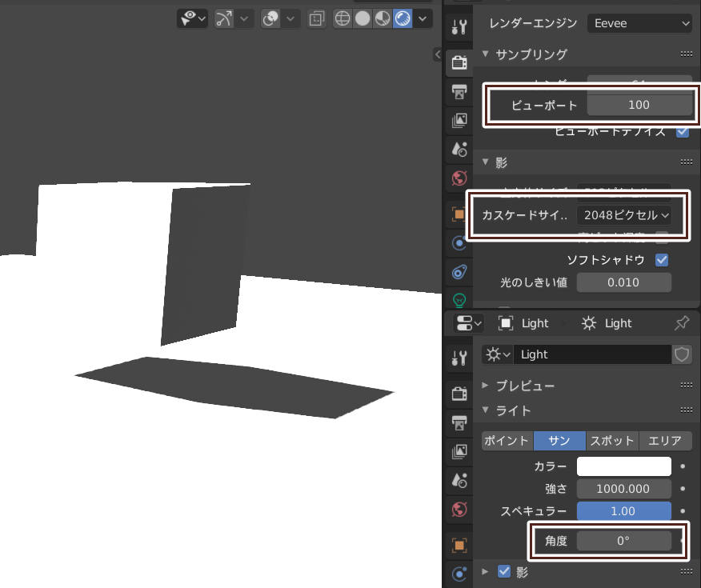Click the 強さ field showing 1000.000
The image size is (701, 588).
[624, 489]
